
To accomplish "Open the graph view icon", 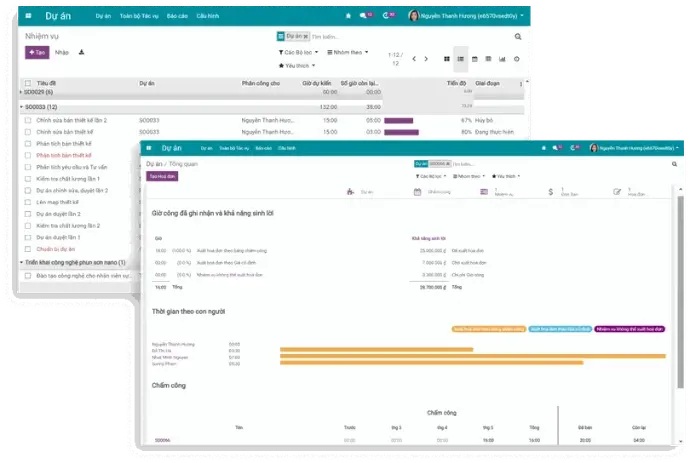I will point(502,59).
